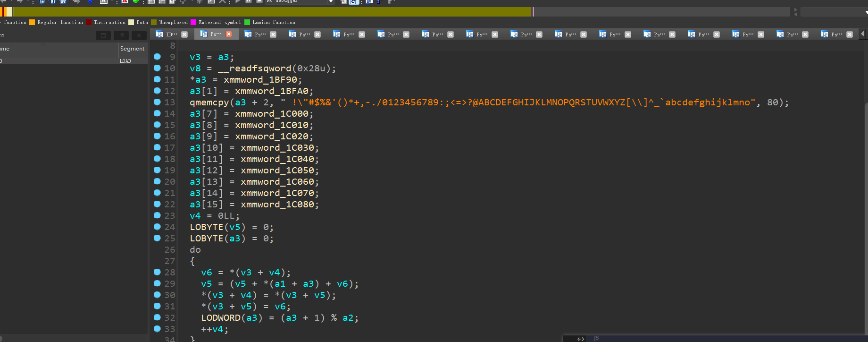The width and height of the screenshot is (868, 342).
Task: Click xmmword_1C020 on line 16
Action: [272, 137]
